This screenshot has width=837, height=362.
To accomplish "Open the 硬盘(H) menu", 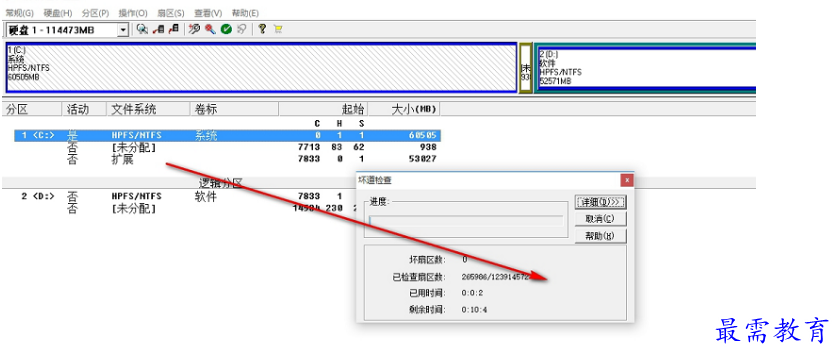I will (x=58, y=13).
